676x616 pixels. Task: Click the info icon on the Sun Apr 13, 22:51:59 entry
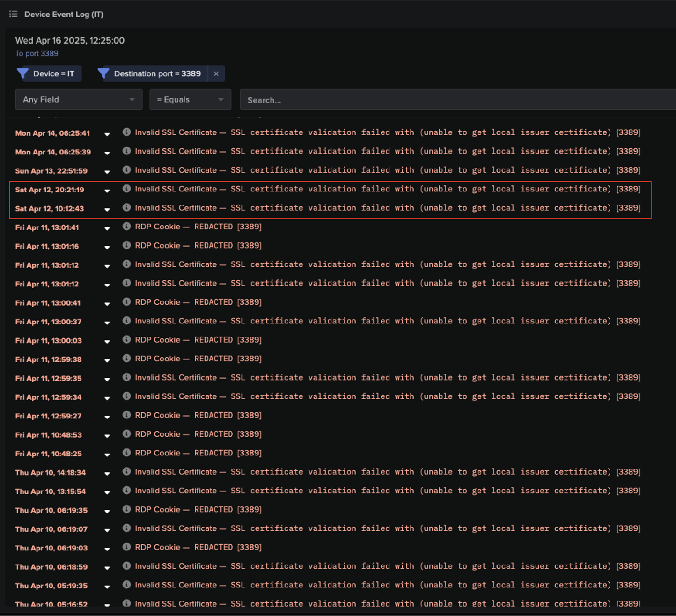pyautogui.click(x=126, y=170)
